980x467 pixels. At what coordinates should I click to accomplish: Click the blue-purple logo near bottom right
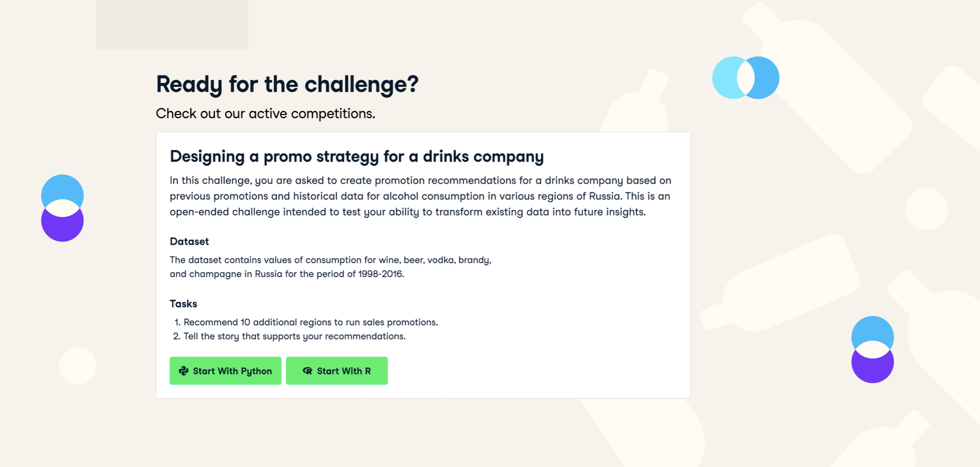tap(872, 349)
